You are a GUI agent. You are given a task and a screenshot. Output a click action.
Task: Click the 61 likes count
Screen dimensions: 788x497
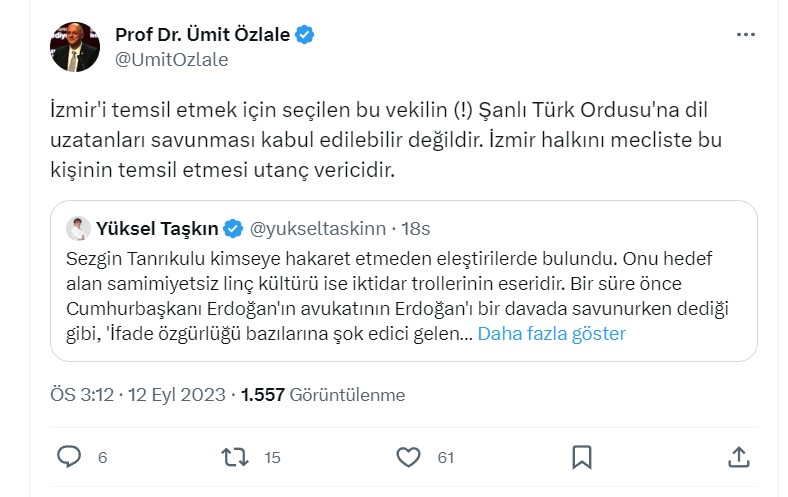[445, 458]
